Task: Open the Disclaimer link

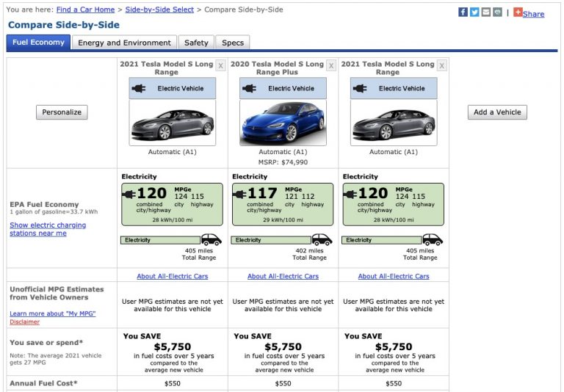Action: click(x=24, y=322)
